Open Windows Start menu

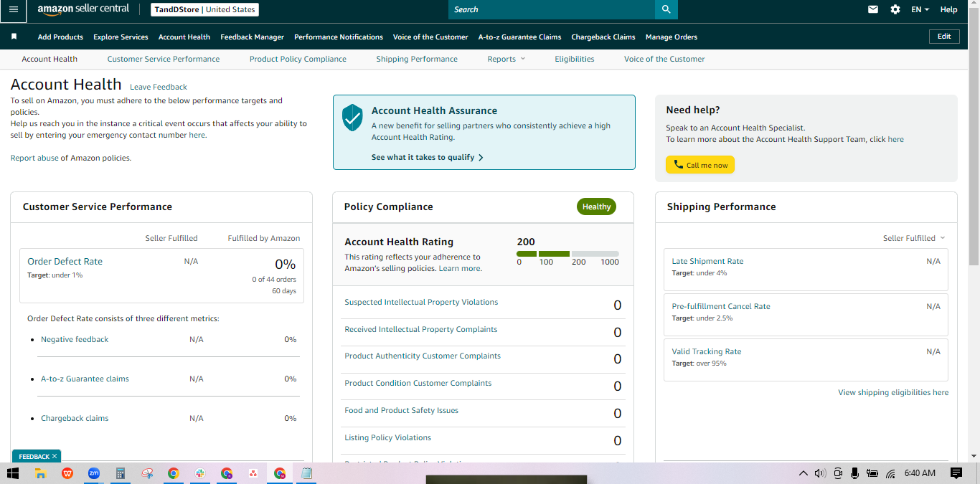[12, 473]
